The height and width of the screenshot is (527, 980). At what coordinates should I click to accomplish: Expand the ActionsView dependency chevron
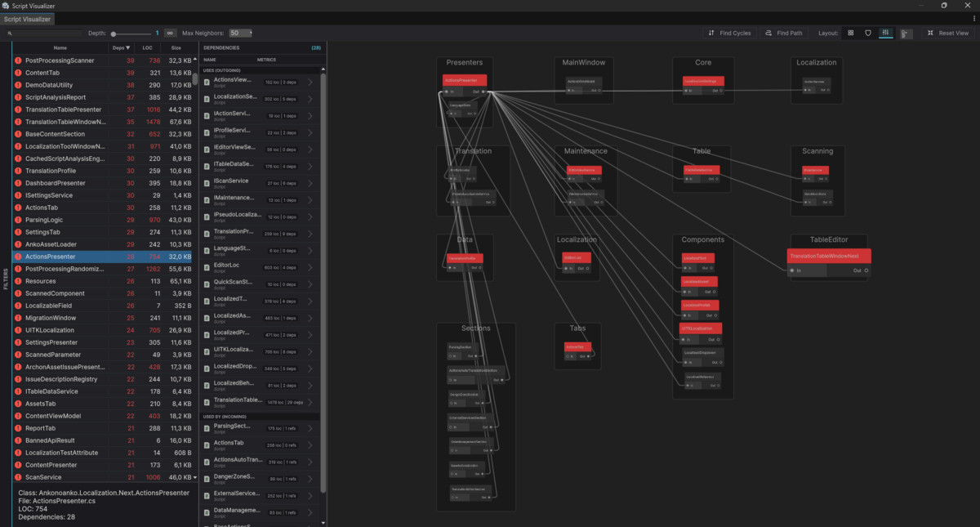coord(310,82)
